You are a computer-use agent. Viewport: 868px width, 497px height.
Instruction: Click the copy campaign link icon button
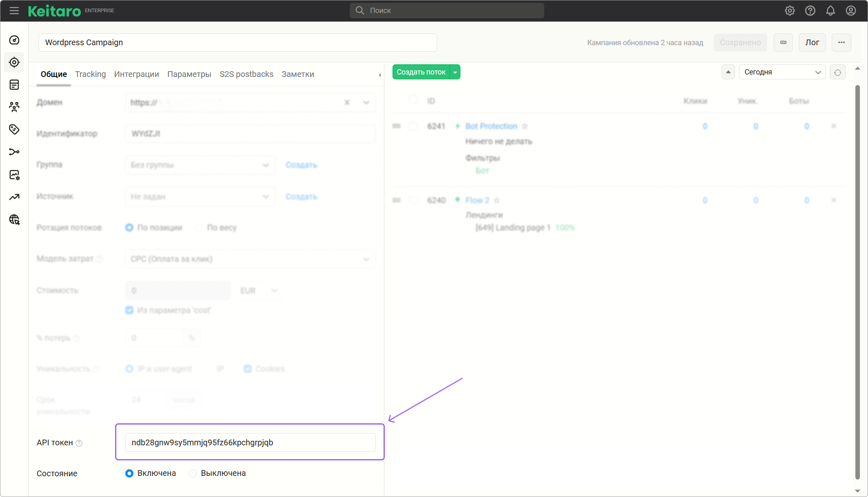tap(783, 42)
